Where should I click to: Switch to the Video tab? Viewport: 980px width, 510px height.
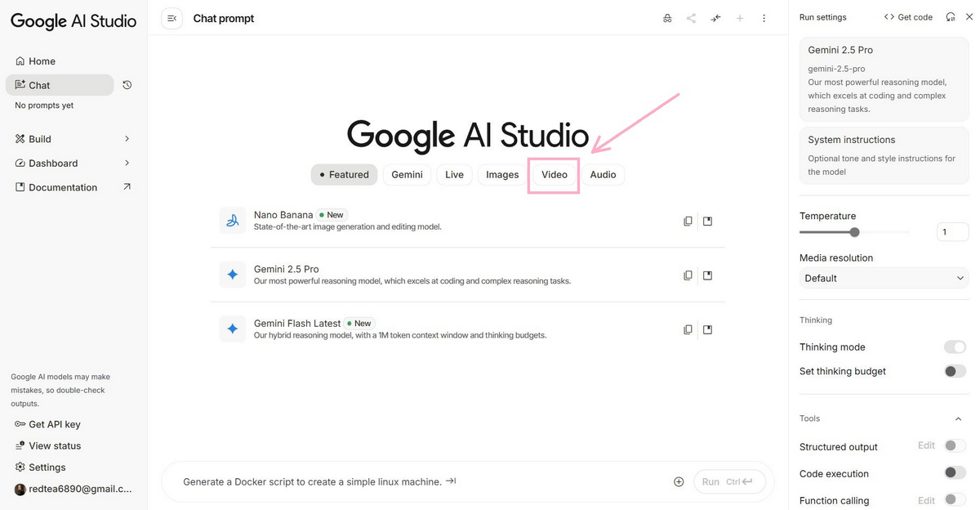tap(554, 175)
